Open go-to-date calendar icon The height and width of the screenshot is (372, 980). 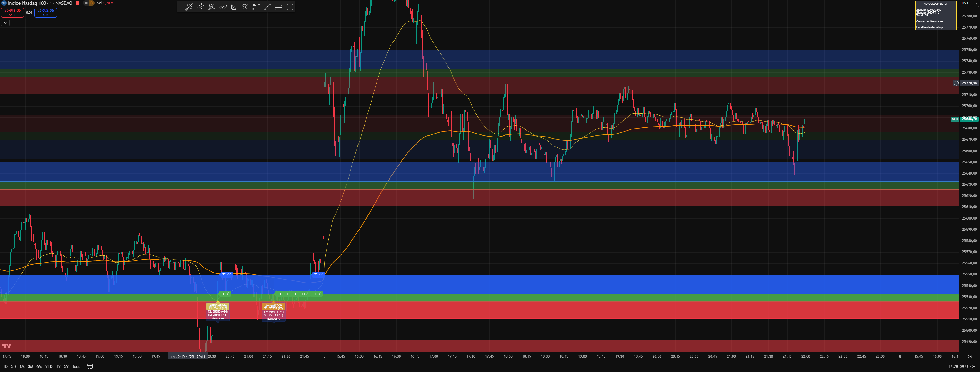(90, 366)
